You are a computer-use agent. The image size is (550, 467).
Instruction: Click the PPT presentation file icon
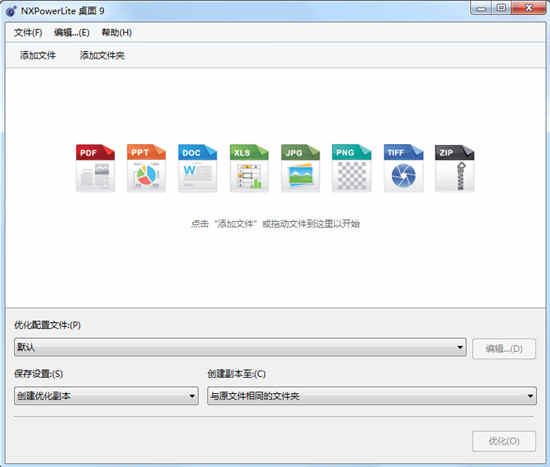146,168
